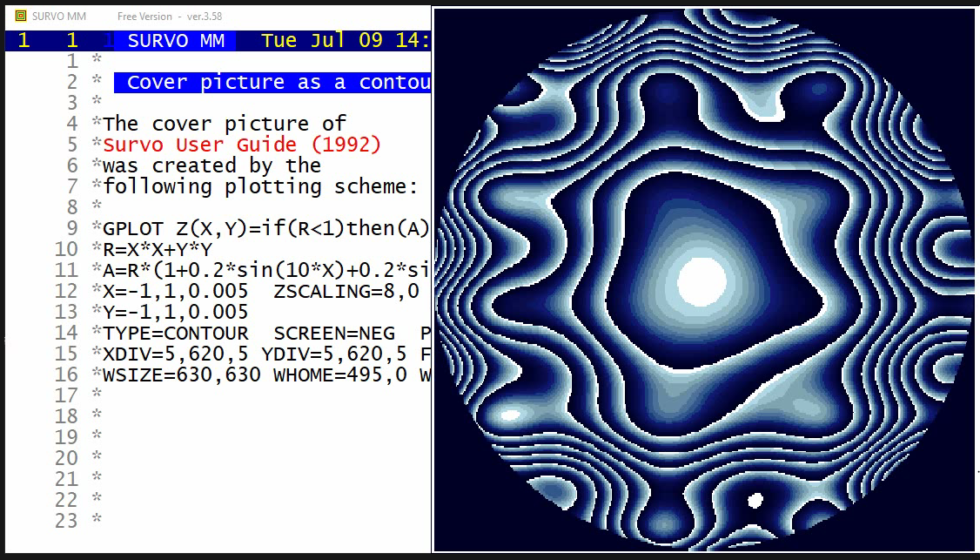This screenshot has height=560, width=980.
Task: Click line number 21 in edit field
Action: (x=66, y=480)
